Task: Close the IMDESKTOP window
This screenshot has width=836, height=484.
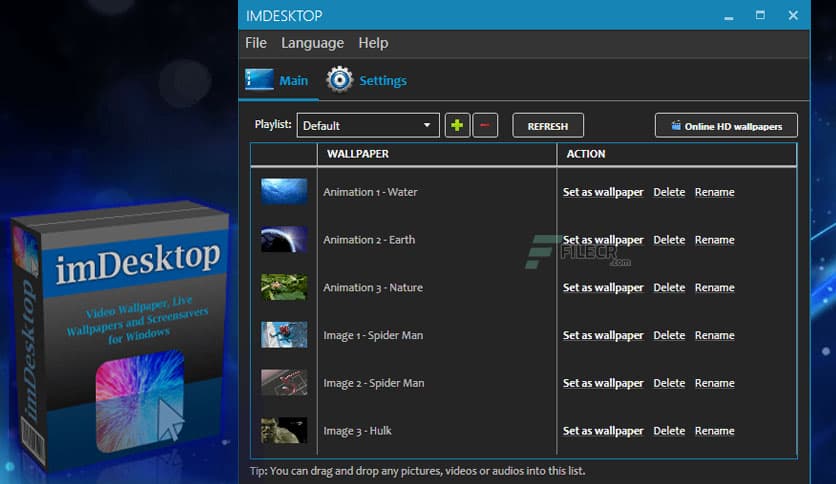Action: pyautogui.click(x=793, y=15)
